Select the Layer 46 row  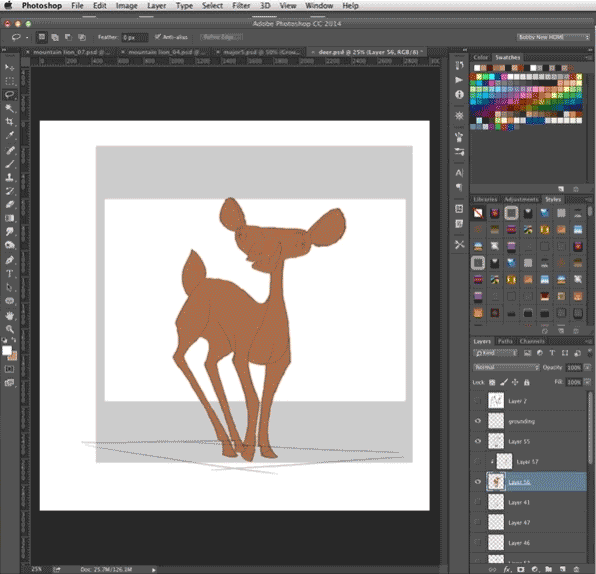tap(529, 542)
